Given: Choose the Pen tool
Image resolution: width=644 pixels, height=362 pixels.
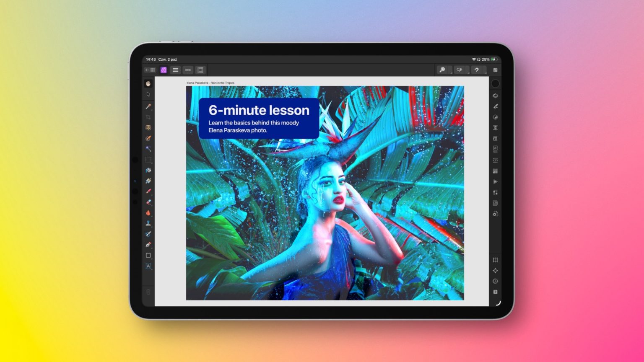Looking at the screenshot, I should (148, 245).
